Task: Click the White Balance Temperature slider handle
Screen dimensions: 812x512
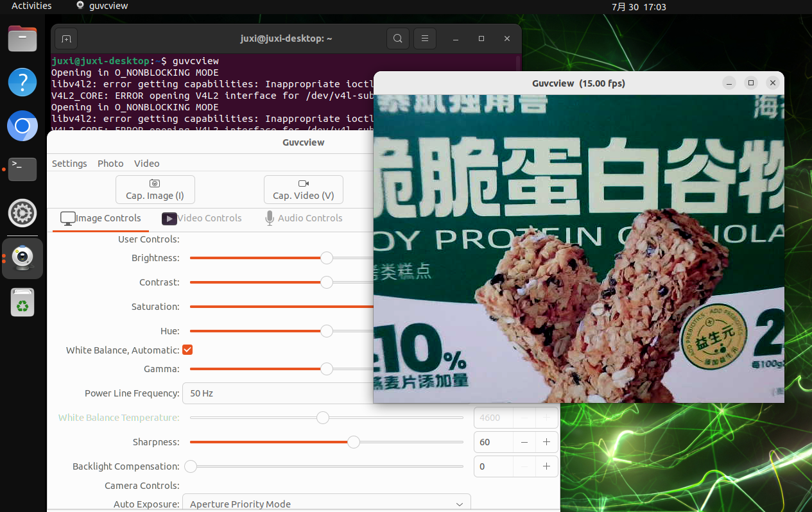Action: point(323,418)
